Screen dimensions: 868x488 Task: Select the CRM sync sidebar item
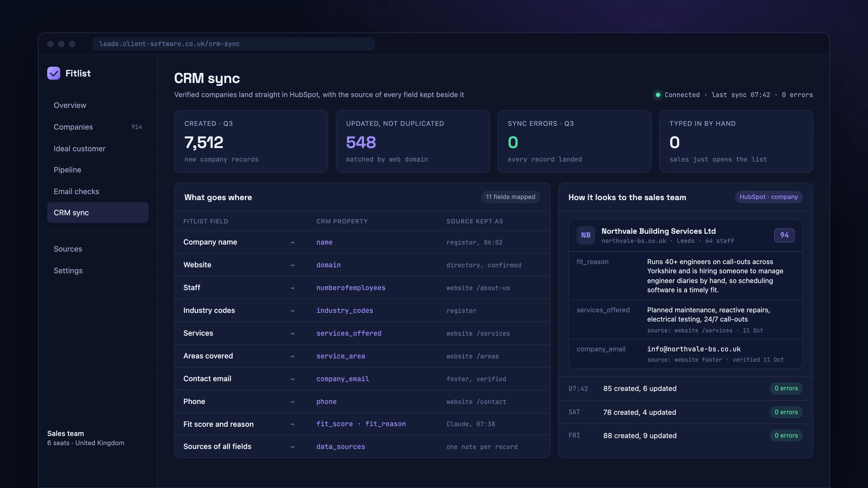click(98, 213)
